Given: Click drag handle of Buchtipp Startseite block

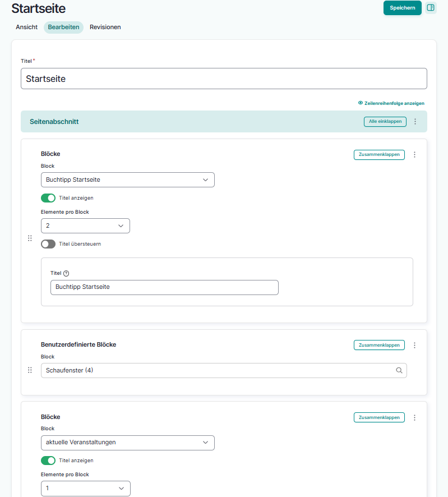Looking at the screenshot, I should (x=30, y=238).
